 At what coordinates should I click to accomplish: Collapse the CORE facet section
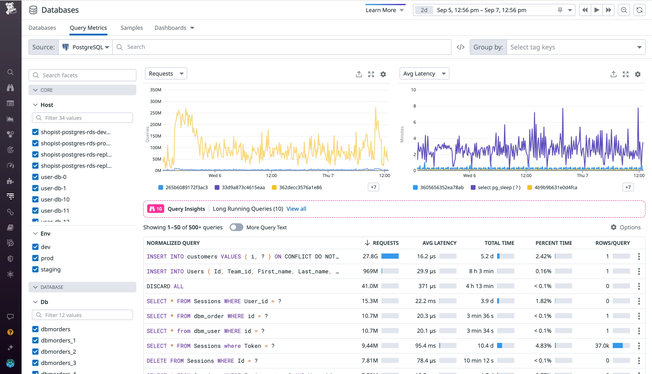[x=82, y=90]
